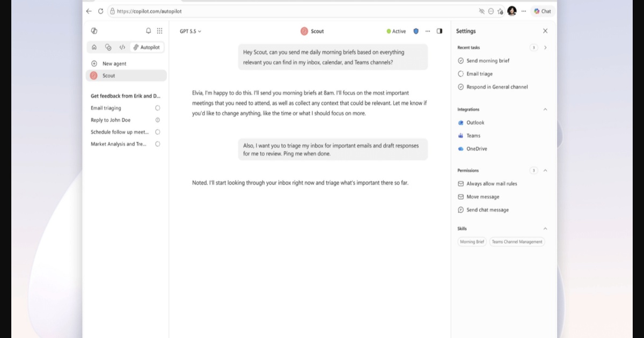Image resolution: width=644 pixels, height=338 pixels.
Task: Select the Morning Brief skill chip
Action: (472, 242)
